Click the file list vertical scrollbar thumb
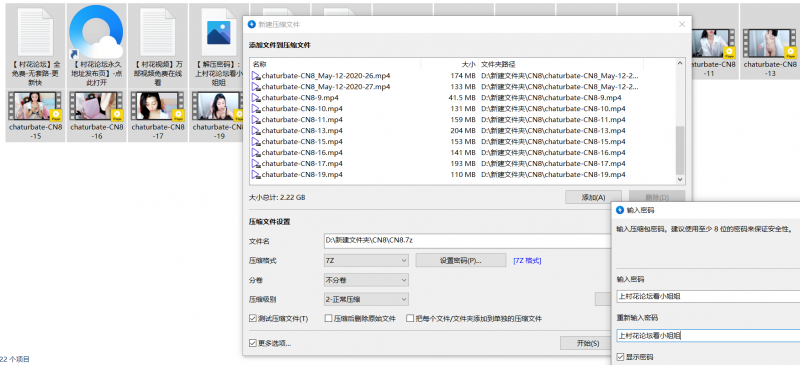 coord(680,150)
